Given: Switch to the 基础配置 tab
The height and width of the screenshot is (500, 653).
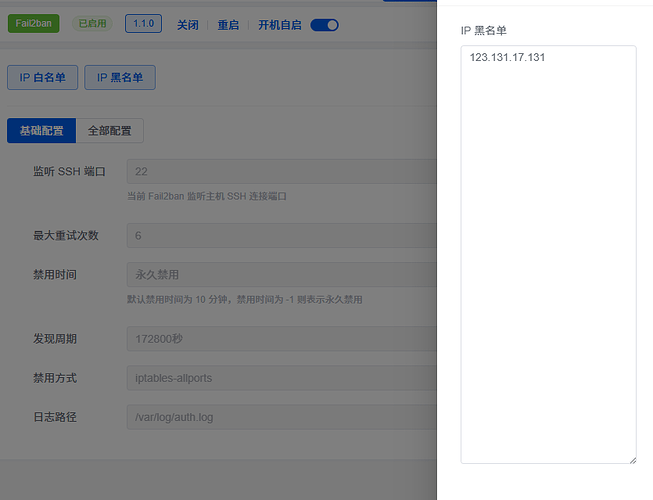Looking at the screenshot, I should pyautogui.click(x=41, y=131).
